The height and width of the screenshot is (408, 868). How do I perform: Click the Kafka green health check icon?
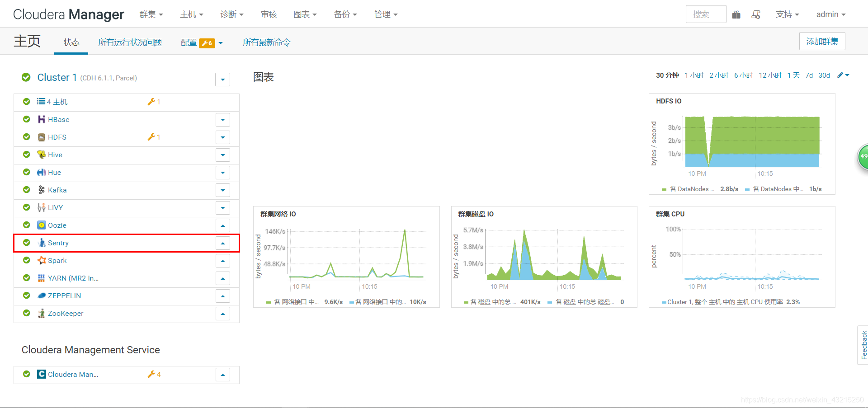point(27,190)
